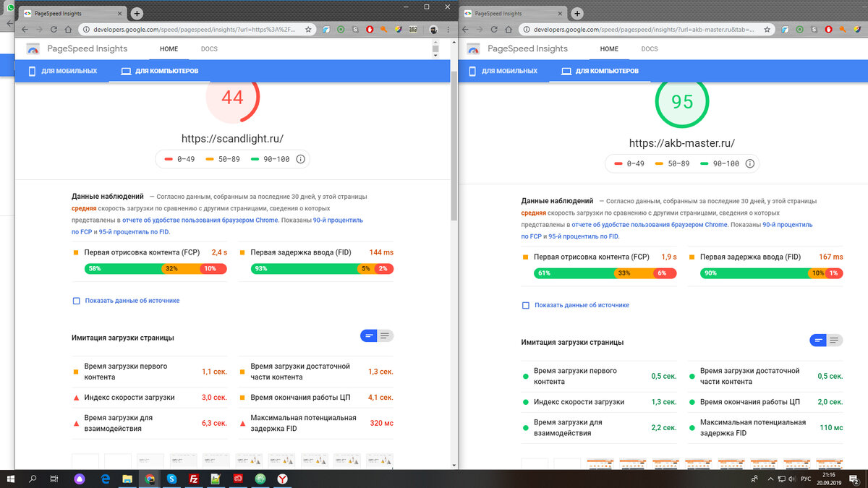Image resolution: width=868 pixels, height=488 pixels.
Task: Click home button in left Chrome window
Action: 68,30
